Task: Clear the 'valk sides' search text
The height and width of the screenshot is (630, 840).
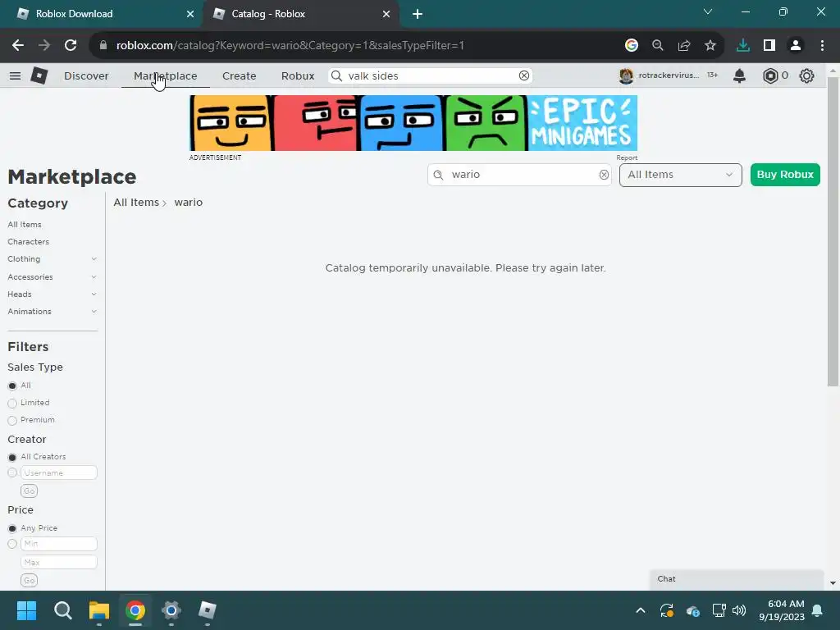Action: pyautogui.click(x=524, y=75)
